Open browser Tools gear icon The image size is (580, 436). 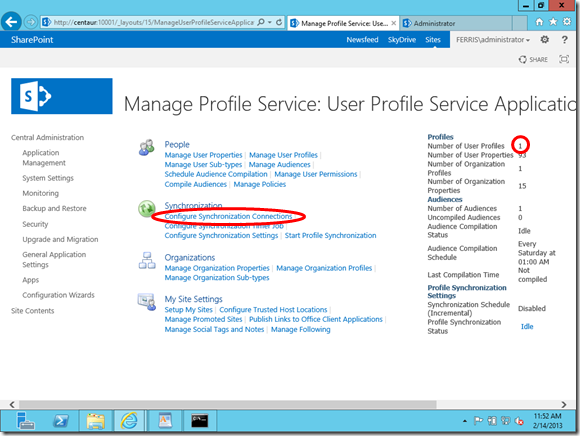(x=567, y=22)
